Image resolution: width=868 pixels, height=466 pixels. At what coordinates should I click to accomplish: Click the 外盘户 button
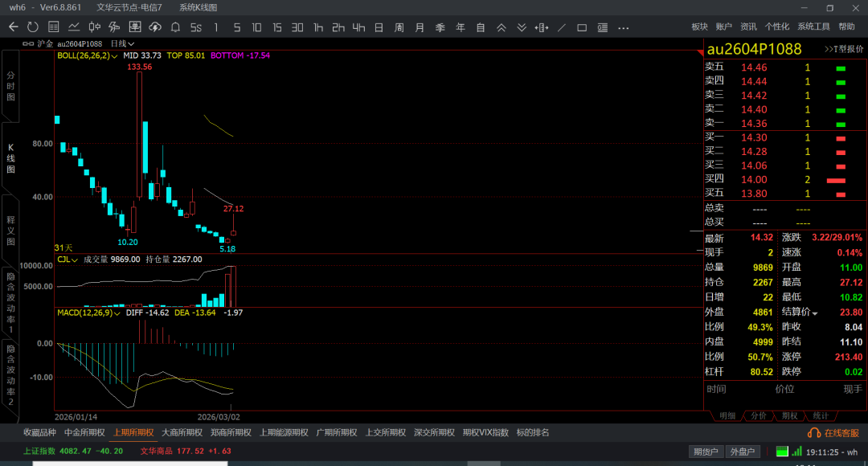click(743, 452)
